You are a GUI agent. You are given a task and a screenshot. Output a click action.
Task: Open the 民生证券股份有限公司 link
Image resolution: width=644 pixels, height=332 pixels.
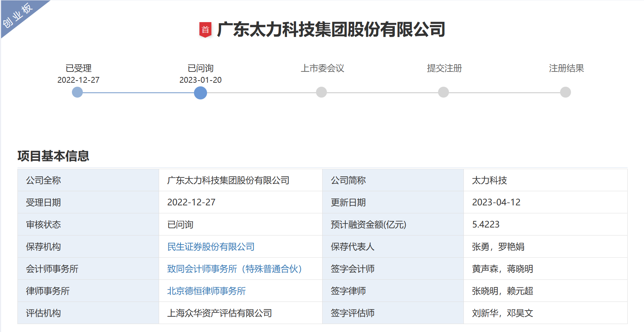coord(211,247)
